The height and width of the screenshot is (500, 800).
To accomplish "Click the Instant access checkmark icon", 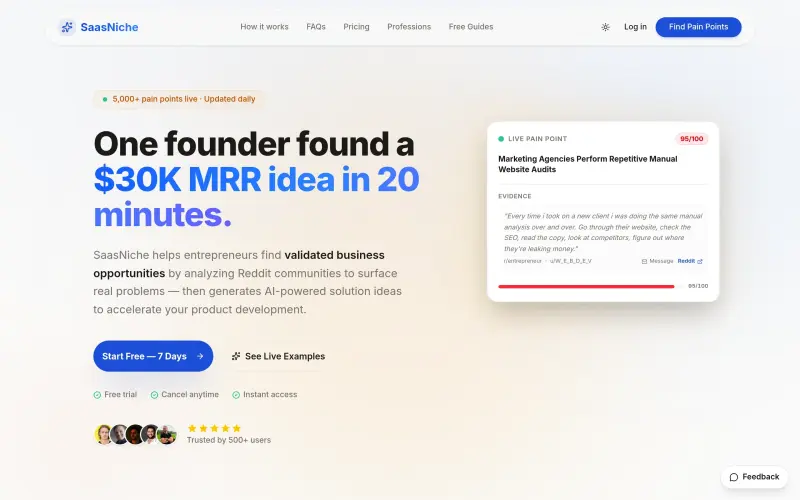I will pyautogui.click(x=236, y=395).
